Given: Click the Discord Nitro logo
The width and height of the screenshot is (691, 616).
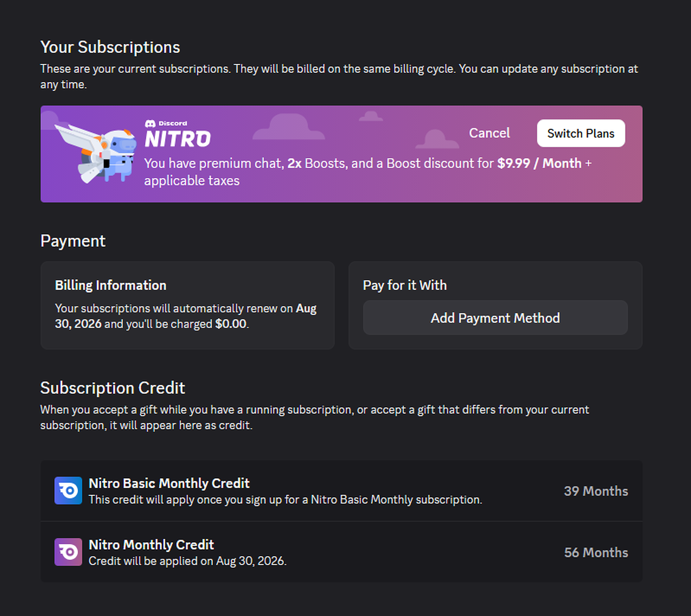Looking at the screenshot, I should [178, 134].
